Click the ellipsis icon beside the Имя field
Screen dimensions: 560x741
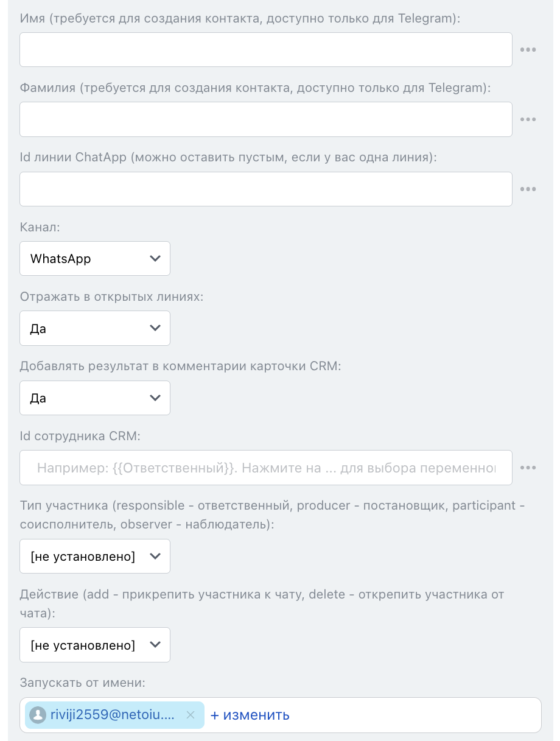click(528, 50)
